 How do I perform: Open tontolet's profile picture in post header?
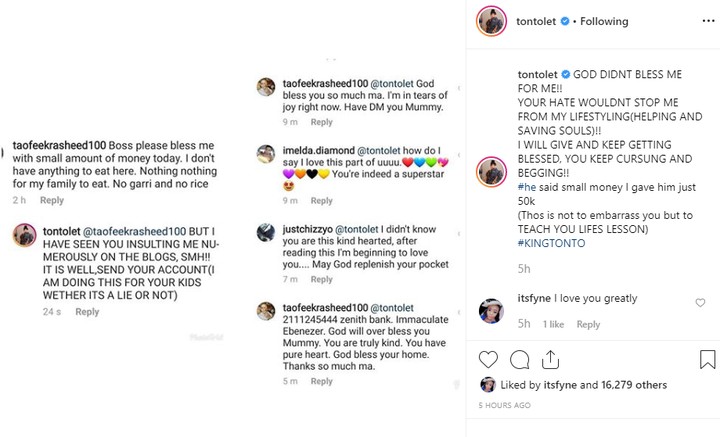tap(490, 21)
